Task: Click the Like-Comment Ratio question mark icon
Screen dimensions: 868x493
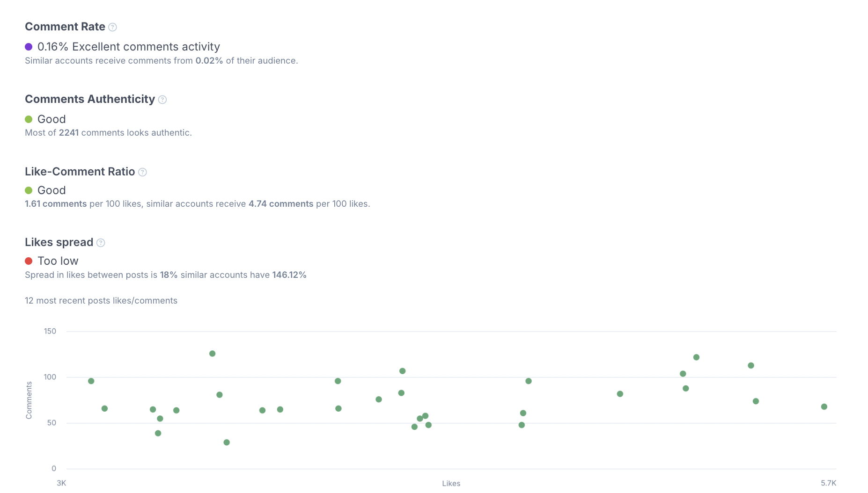Action: (143, 172)
